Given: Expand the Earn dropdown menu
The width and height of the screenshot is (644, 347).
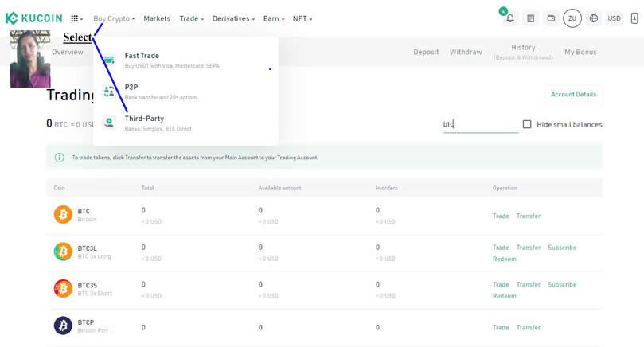Looking at the screenshot, I should coord(274,18).
